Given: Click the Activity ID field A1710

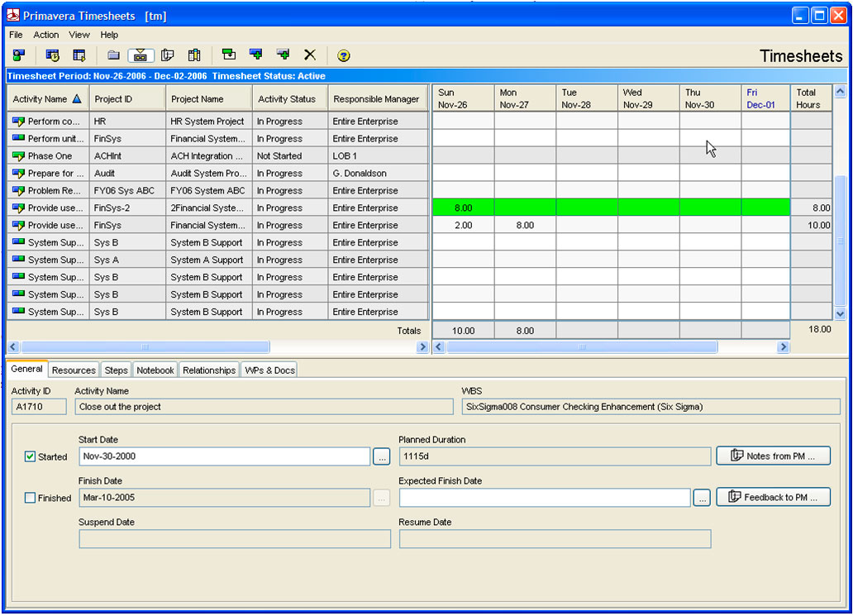Looking at the screenshot, I should pyautogui.click(x=39, y=407).
